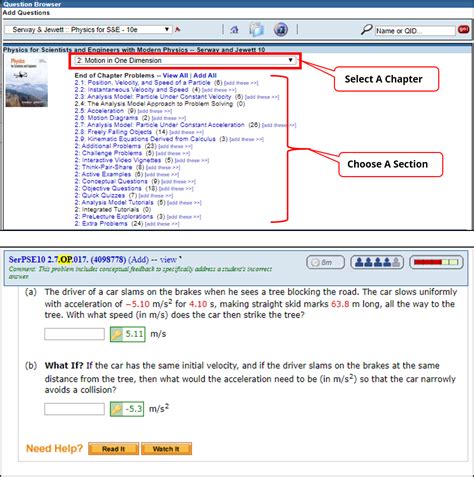Image resolution: width=474 pixels, height=477 pixels.
Task: Open the Objective Questions section
Action: coord(108,188)
